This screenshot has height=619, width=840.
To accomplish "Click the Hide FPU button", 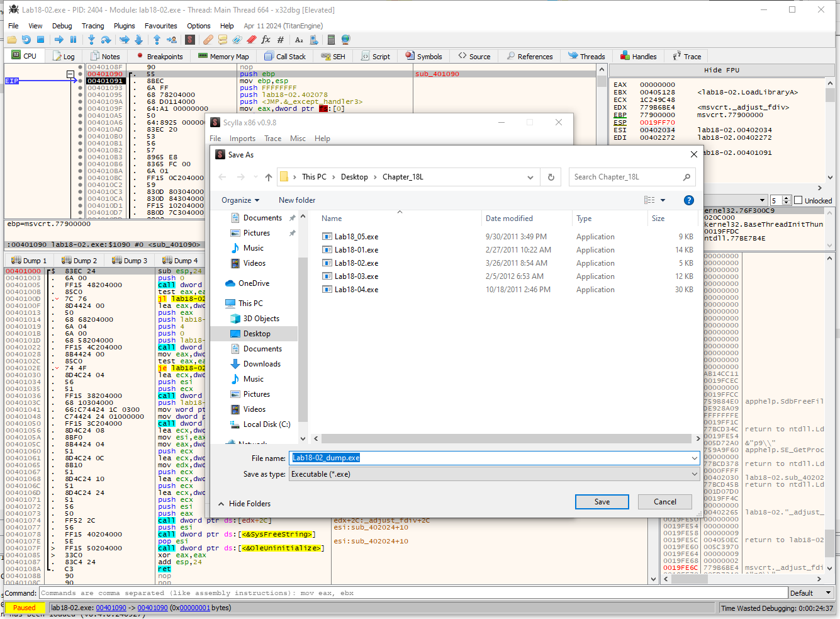I will pos(722,70).
